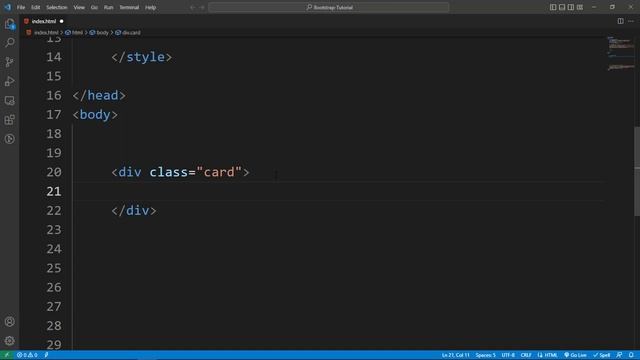The width and height of the screenshot is (640, 360).
Task: Open the Terminal menu
Action: click(129, 7)
